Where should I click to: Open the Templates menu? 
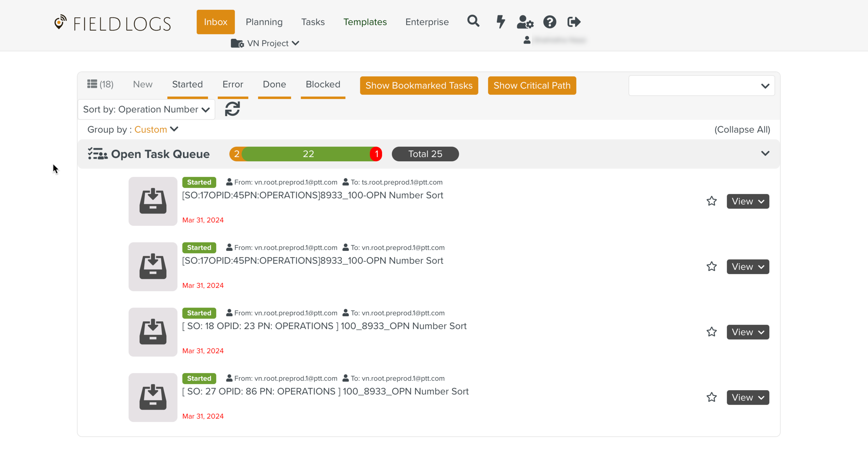coord(365,22)
